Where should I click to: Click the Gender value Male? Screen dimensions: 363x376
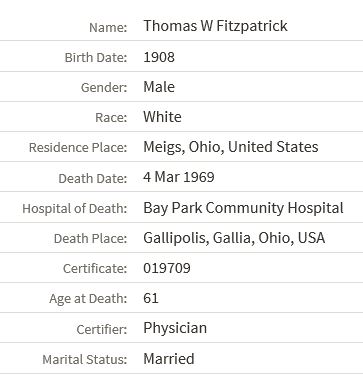[x=159, y=87]
